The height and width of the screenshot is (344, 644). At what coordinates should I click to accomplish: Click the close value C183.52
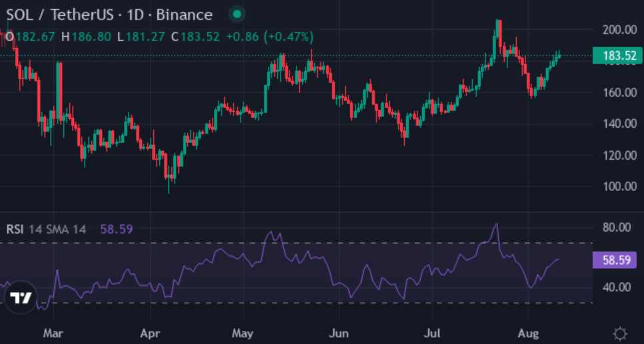196,37
